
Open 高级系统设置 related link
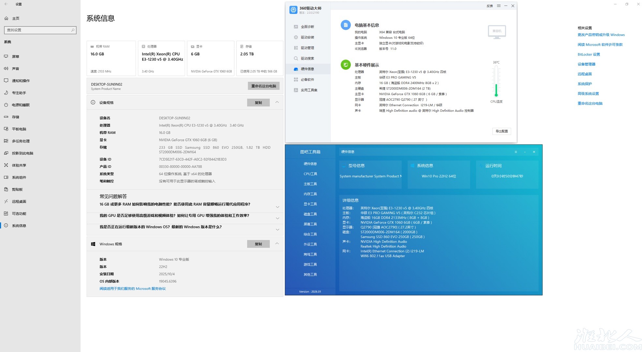(x=588, y=94)
